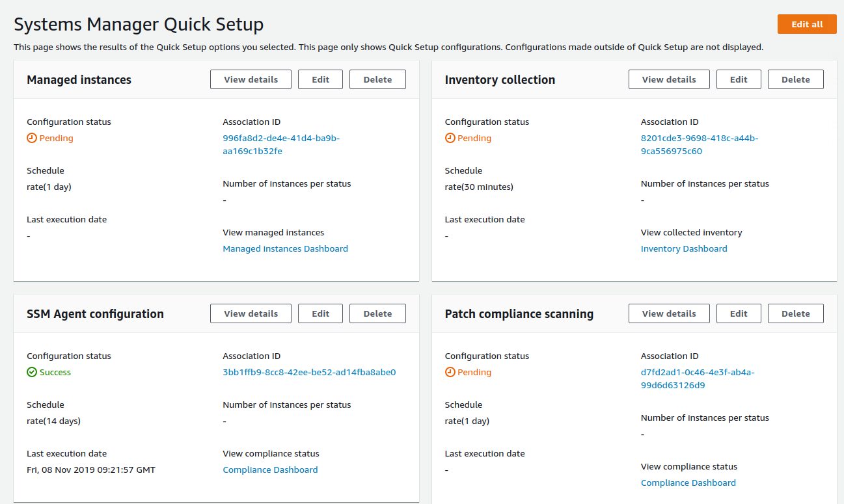Delete the Inventory collection configuration
This screenshot has height=504, width=844.
tap(796, 79)
